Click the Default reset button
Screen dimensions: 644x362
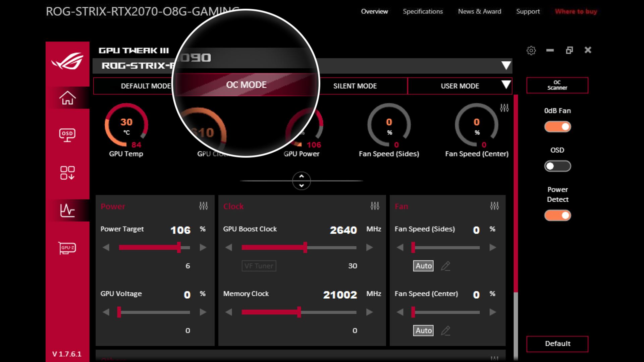click(x=557, y=344)
